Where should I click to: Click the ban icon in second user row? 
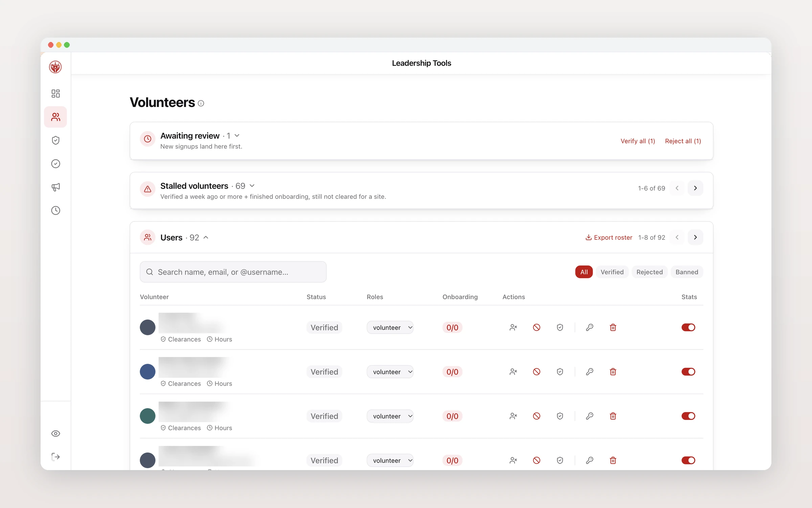coord(537,372)
